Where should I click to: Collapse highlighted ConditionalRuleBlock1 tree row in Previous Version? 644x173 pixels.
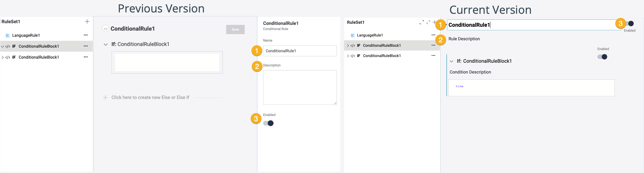3,46
